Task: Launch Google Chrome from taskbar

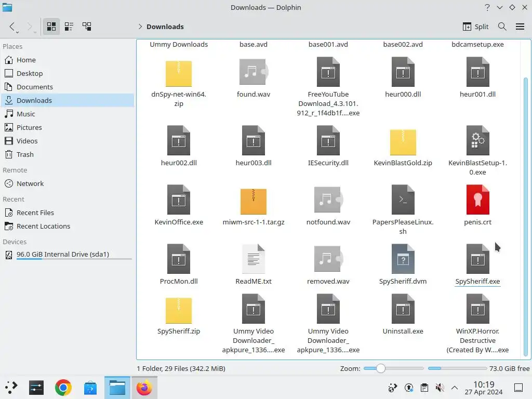Action: click(x=63, y=388)
